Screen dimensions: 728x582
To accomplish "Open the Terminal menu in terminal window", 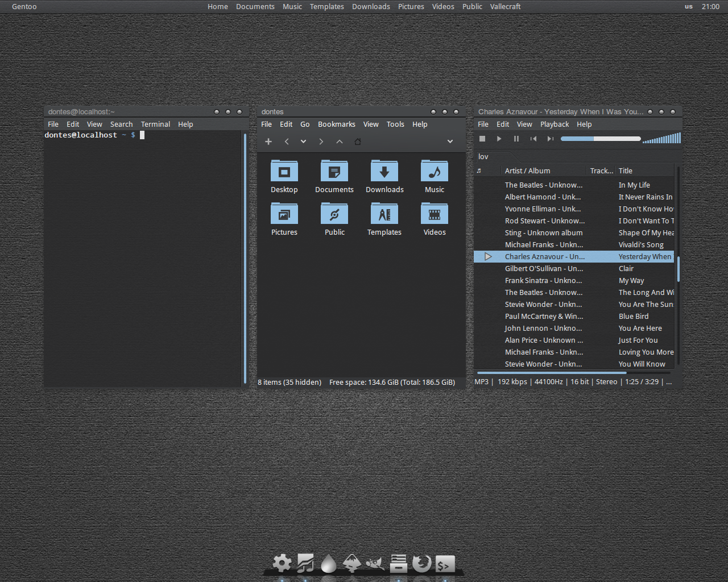I will click(x=155, y=124).
